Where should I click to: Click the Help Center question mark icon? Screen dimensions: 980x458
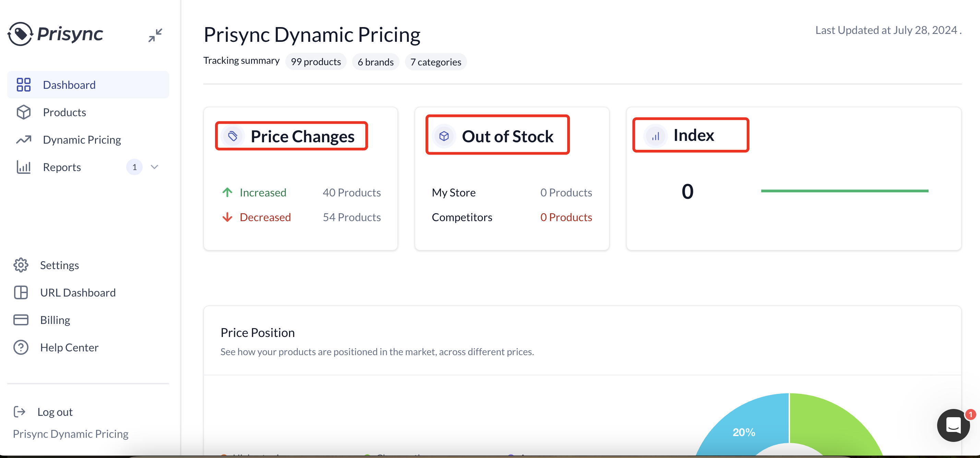[21, 347]
